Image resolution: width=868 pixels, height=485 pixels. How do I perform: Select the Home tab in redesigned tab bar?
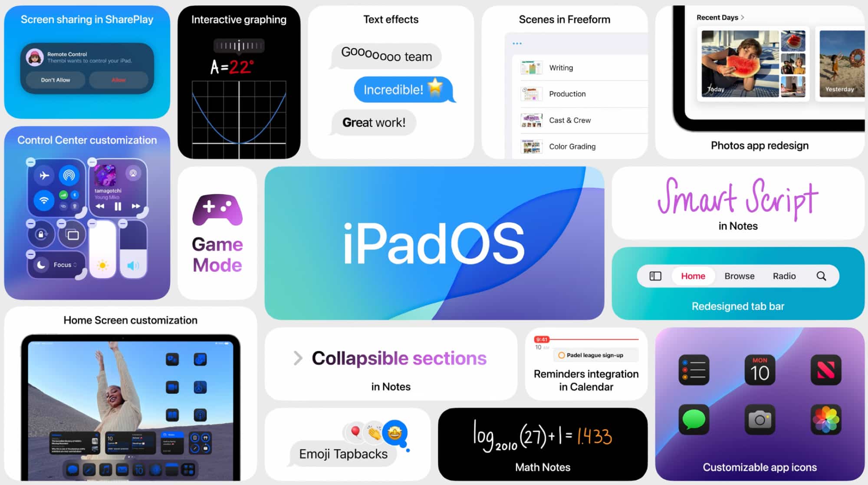click(693, 276)
